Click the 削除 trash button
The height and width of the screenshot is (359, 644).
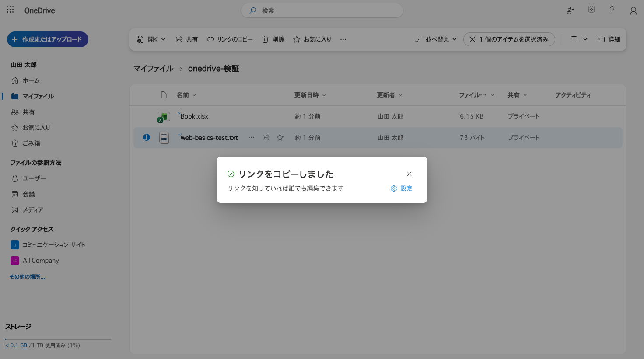click(x=273, y=39)
